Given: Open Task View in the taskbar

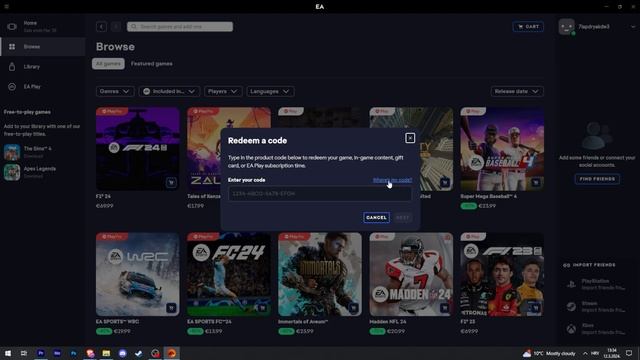Looking at the screenshot, I should pos(24,353).
